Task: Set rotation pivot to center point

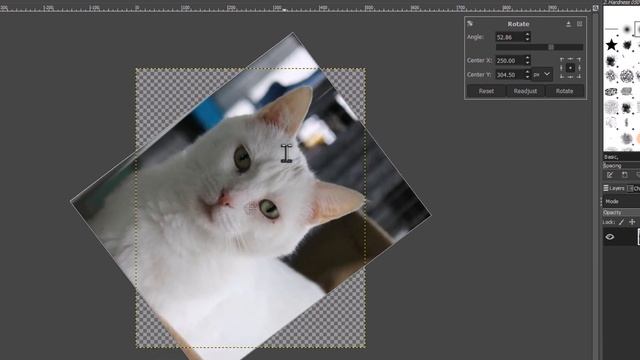Action: point(571,68)
